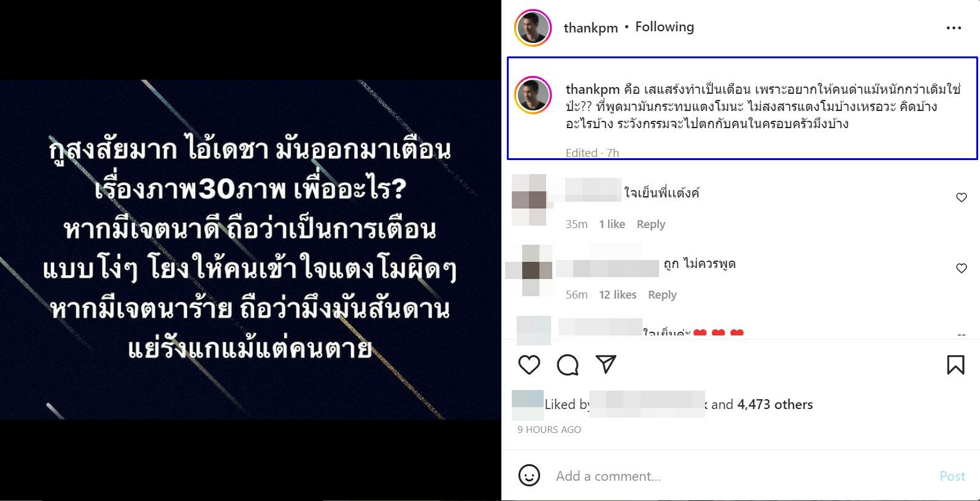Click thankpm avatar beside the caption

click(533, 95)
